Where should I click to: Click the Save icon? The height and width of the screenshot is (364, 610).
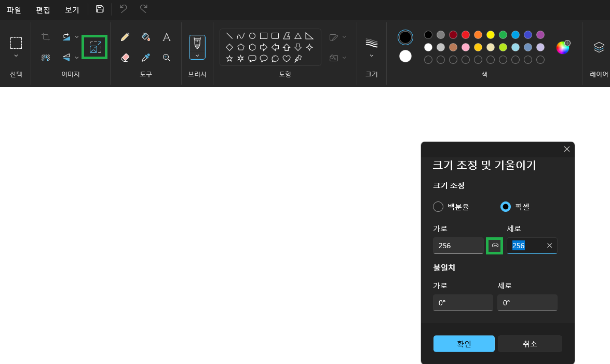(100, 9)
